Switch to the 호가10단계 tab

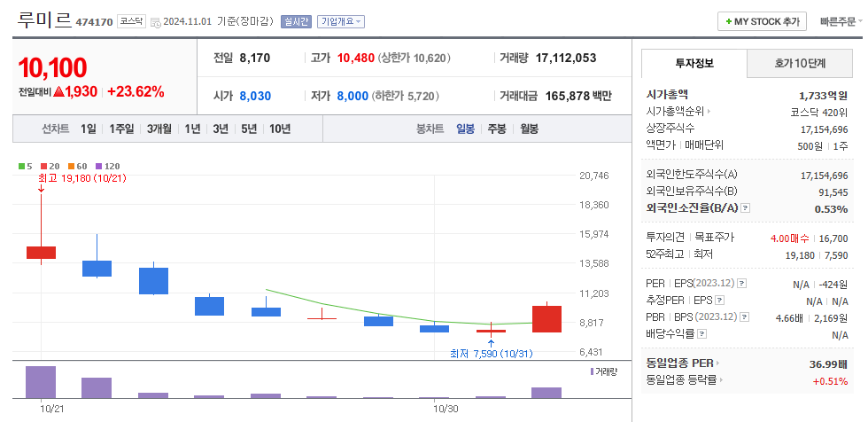[799, 64]
